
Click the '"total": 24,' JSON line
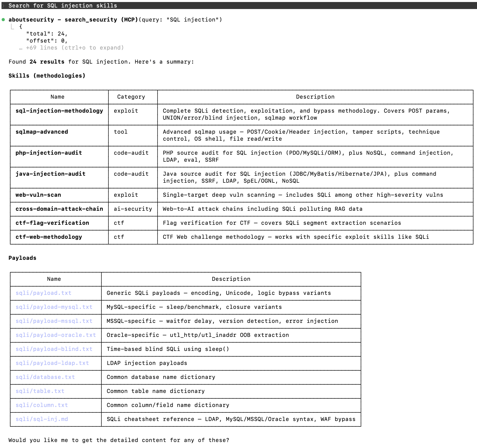pyautogui.click(x=47, y=34)
